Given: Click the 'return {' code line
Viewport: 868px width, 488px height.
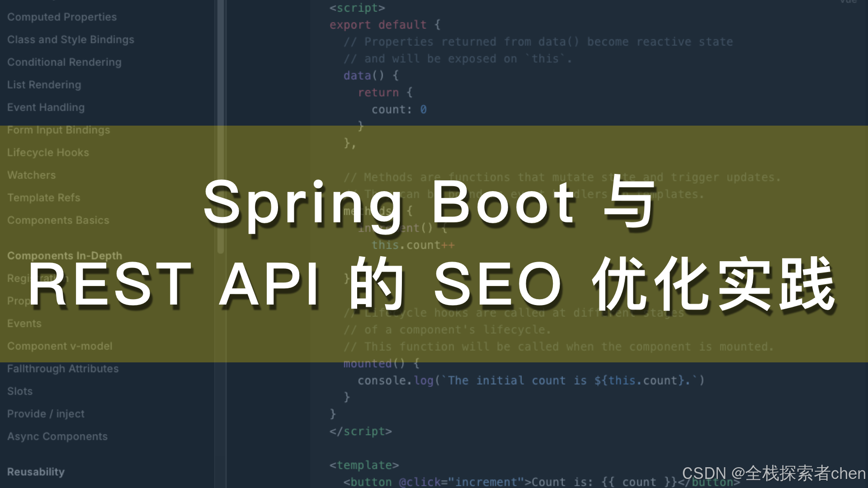Looking at the screenshot, I should tap(385, 93).
